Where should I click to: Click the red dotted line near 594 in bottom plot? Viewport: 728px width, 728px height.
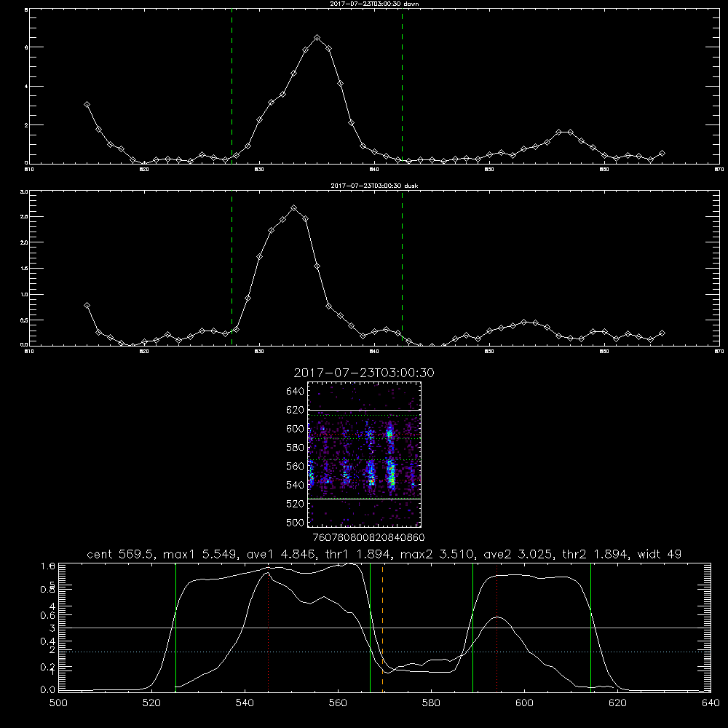(496, 627)
